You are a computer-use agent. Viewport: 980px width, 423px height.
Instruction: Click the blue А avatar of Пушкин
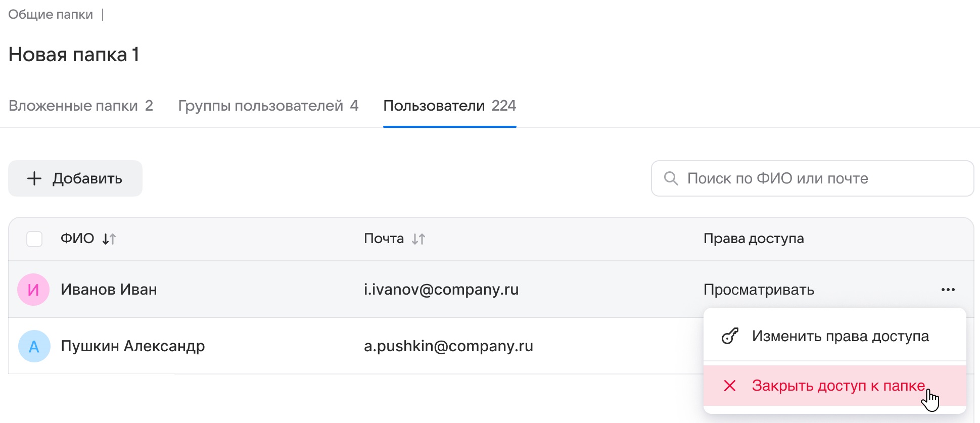(x=34, y=346)
